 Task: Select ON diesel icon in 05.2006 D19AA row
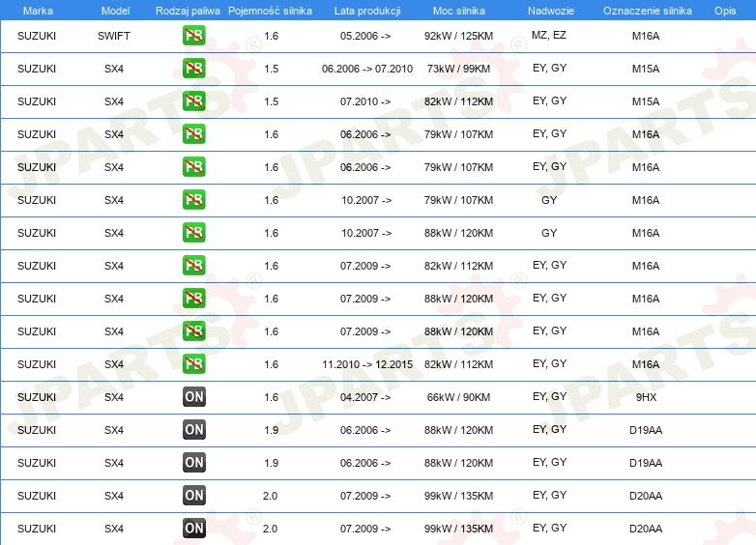(x=193, y=463)
